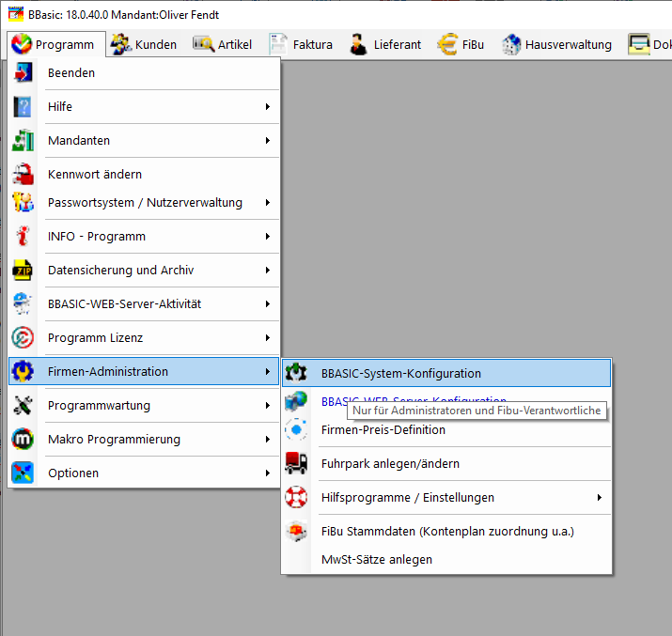Click the ZIP Datensicherung icon
This screenshot has height=636, width=672.
coord(23,271)
